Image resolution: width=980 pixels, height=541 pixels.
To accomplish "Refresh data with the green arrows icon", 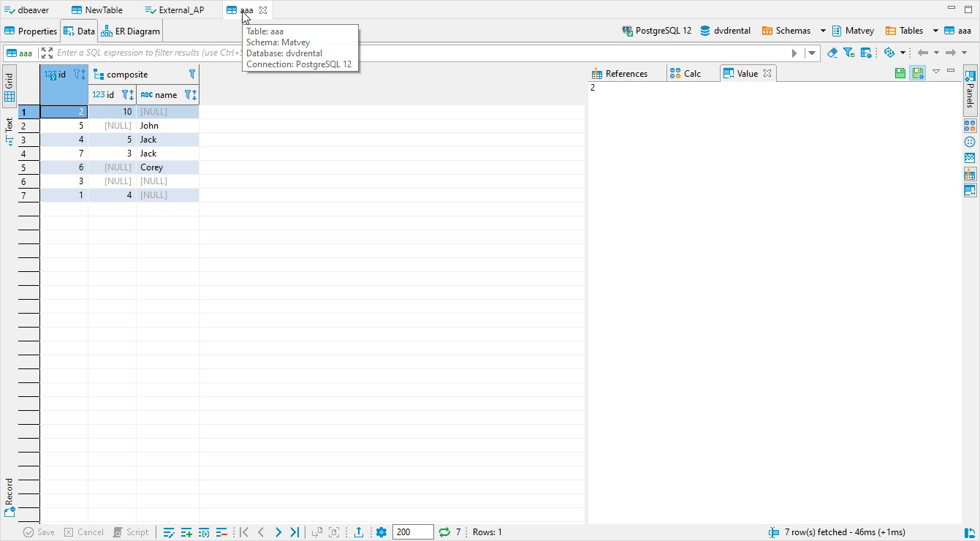I will 444,532.
